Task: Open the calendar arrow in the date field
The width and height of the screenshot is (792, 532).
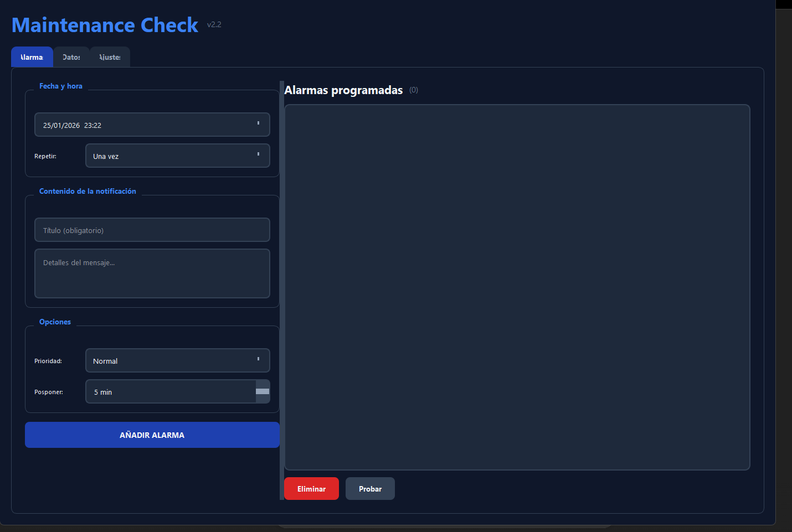Action: (258, 124)
